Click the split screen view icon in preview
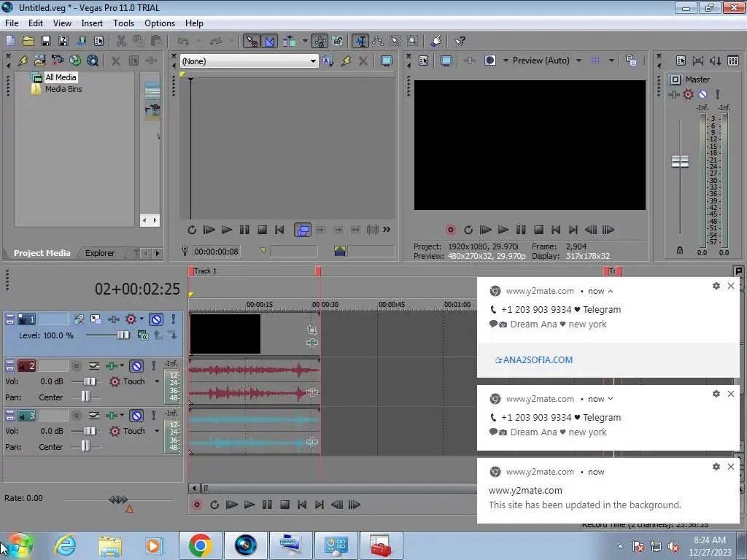747x560 pixels. 489,61
